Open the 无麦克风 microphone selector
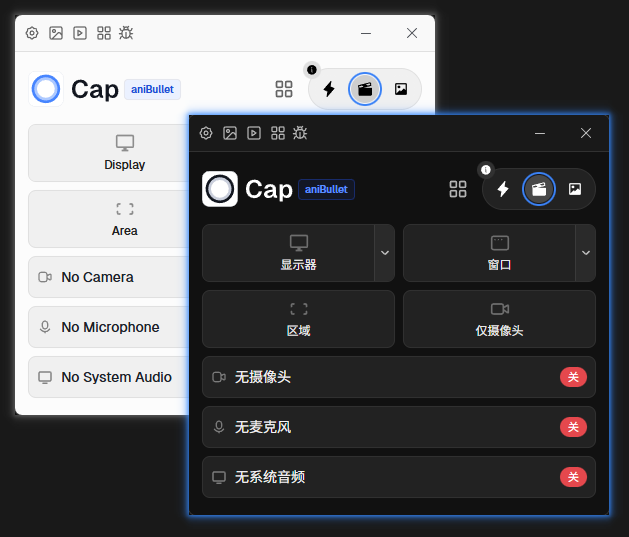 (399, 427)
